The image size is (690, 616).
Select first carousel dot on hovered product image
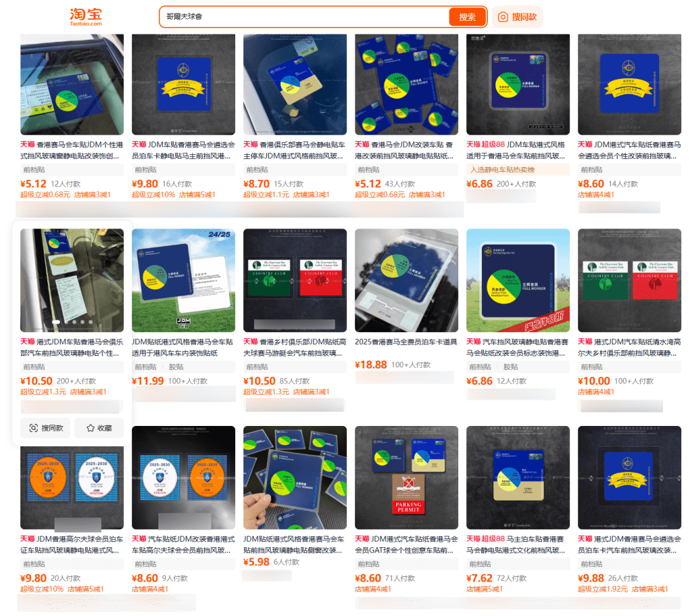(x=56, y=322)
